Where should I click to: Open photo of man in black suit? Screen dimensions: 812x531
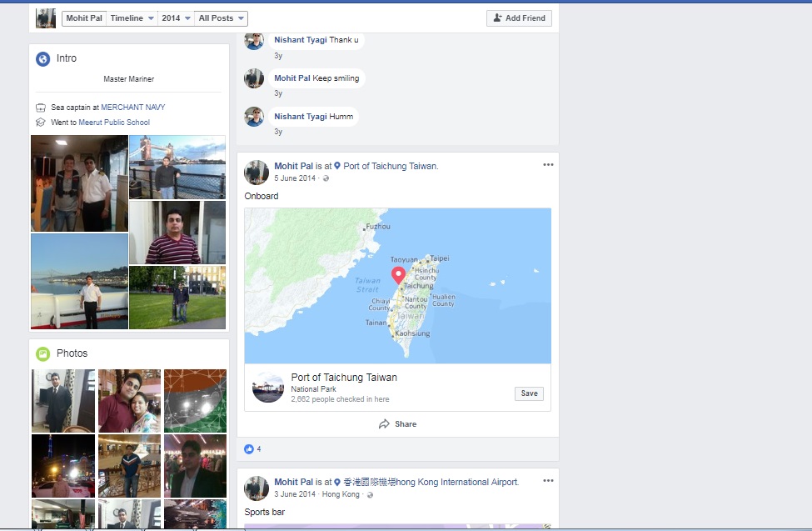click(x=63, y=401)
